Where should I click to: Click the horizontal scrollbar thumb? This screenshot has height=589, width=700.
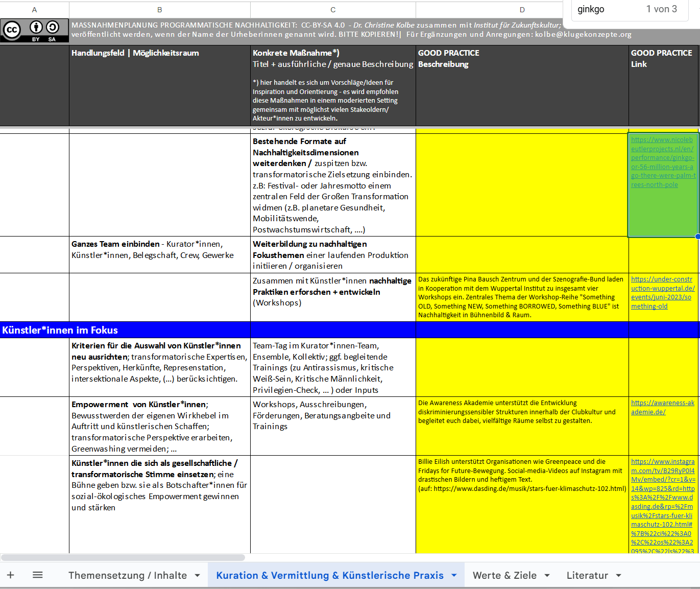pyautogui.click(x=123, y=557)
